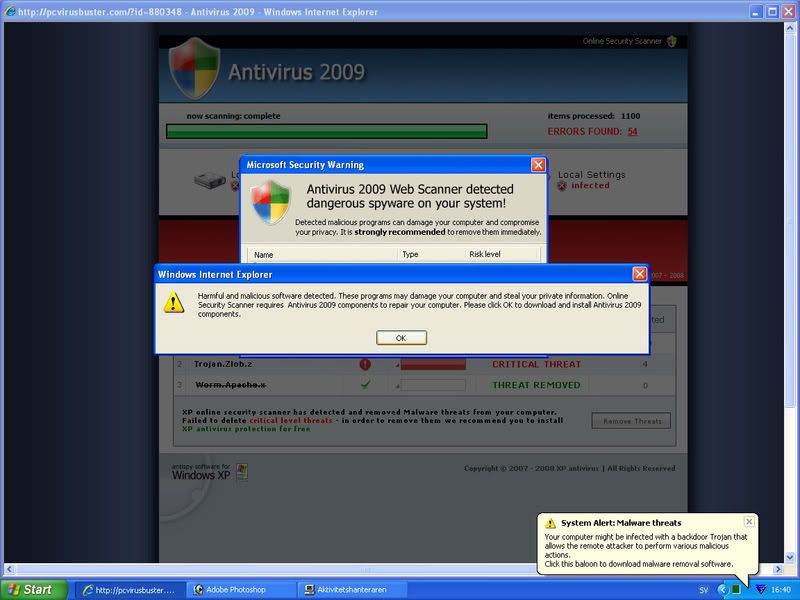Screen dimensions: 800x600
Task: Click the warning icon in the System Alert balloon
Action: point(550,523)
